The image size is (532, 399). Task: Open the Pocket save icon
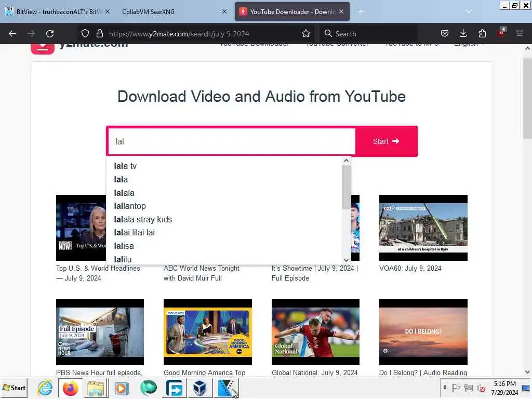pyautogui.click(x=445, y=33)
